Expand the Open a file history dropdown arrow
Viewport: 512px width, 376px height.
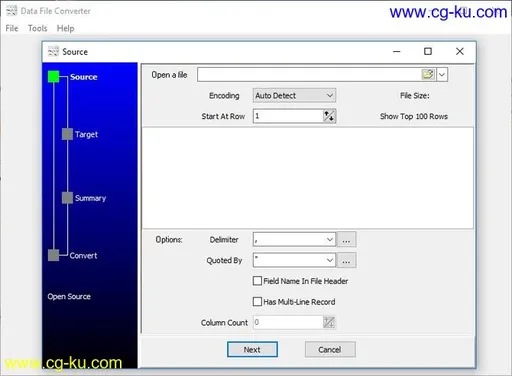[442, 75]
